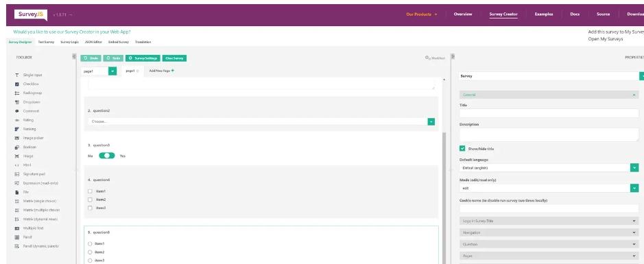Open the Examples page link
This screenshot has height=264, width=644.
(x=544, y=14)
